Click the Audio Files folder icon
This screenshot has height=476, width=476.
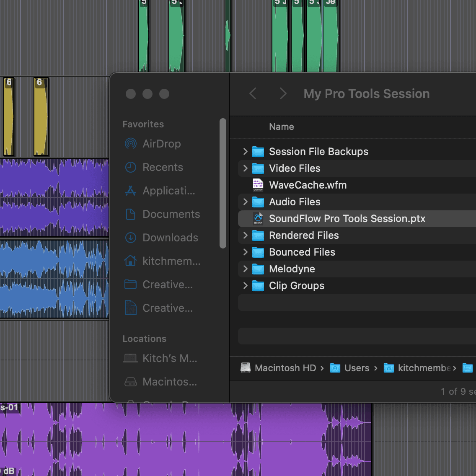click(258, 202)
